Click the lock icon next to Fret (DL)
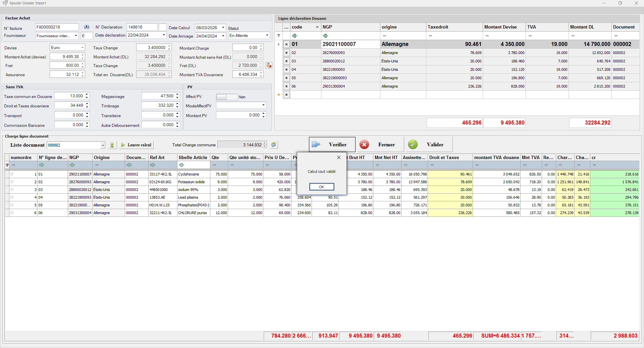This screenshot has height=348, width=644. pos(269,65)
